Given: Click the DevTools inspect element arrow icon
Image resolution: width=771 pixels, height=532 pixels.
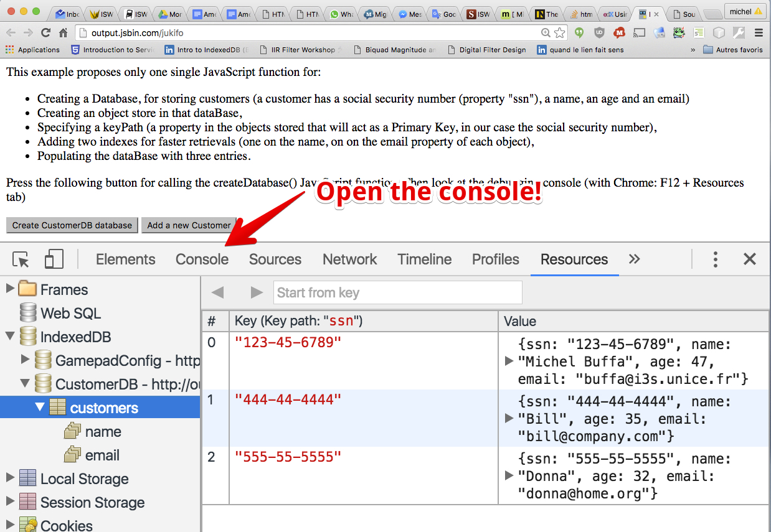Looking at the screenshot, I should pos(21,259).
